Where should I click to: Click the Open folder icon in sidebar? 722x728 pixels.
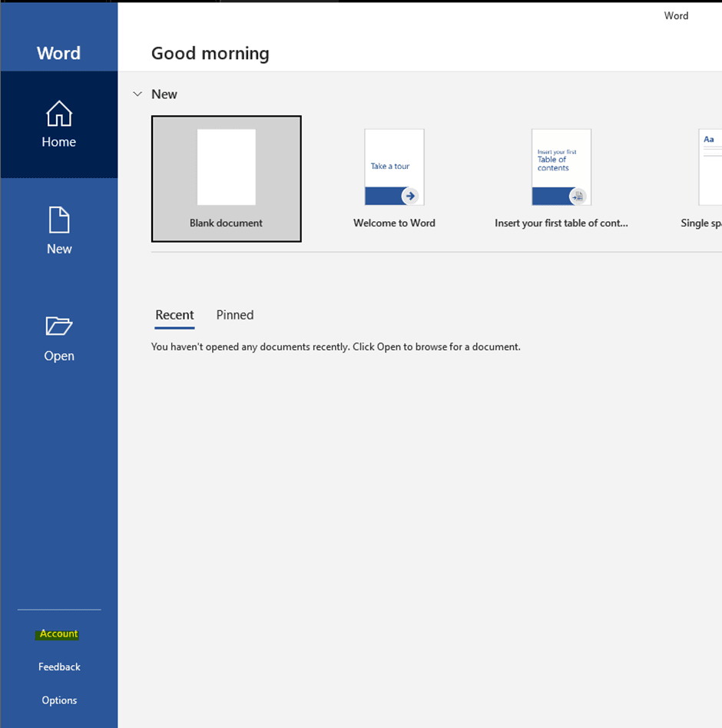(59, 326)
